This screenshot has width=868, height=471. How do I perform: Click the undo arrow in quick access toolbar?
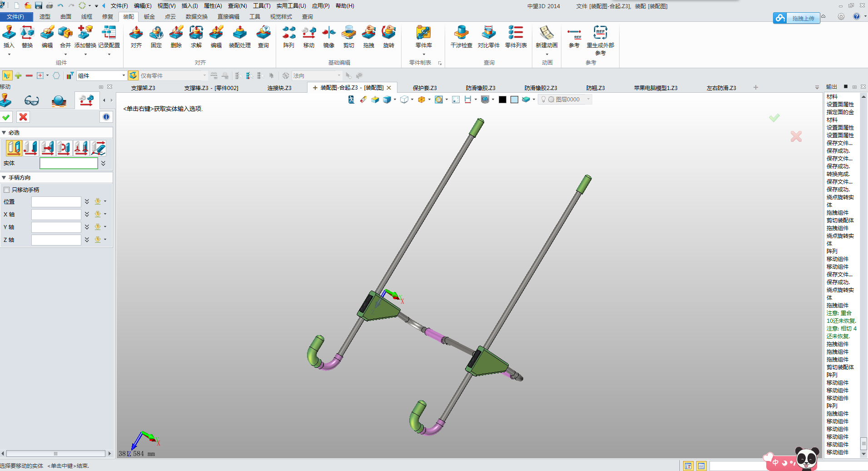60,5
